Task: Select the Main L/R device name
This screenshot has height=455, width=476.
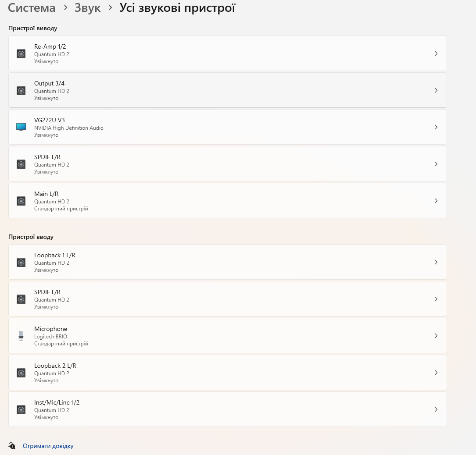Action: tap(46, 194)
